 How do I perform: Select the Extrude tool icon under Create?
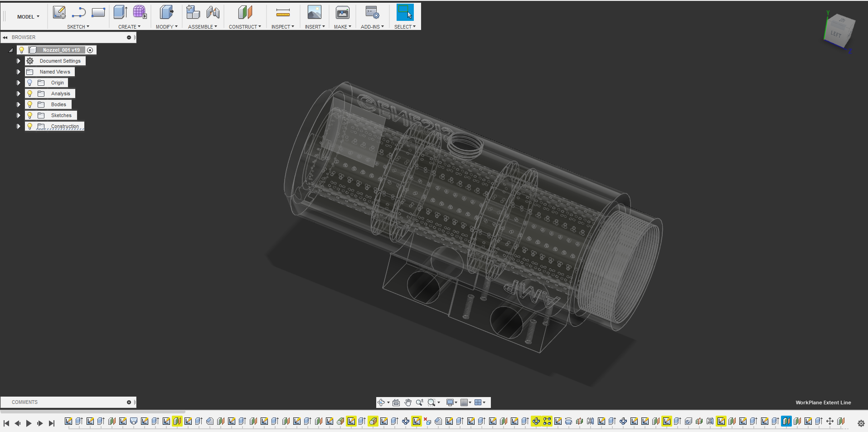click(x=120, y=13)
